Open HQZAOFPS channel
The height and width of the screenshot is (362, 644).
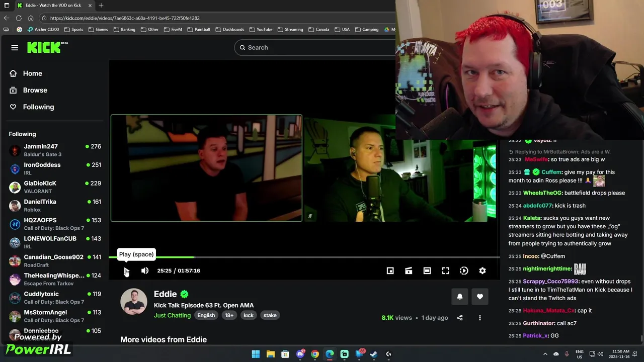[x=55, y=224]
